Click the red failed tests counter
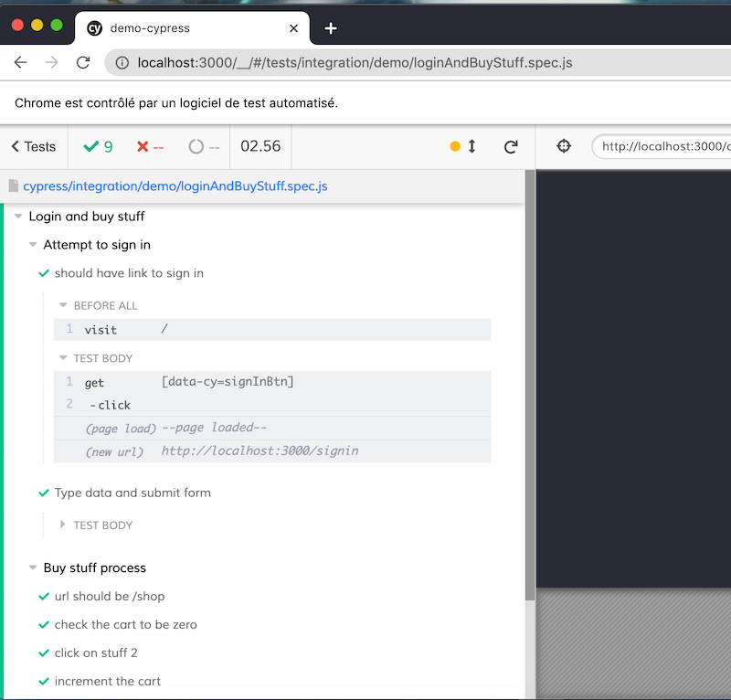 coord(150,147)
